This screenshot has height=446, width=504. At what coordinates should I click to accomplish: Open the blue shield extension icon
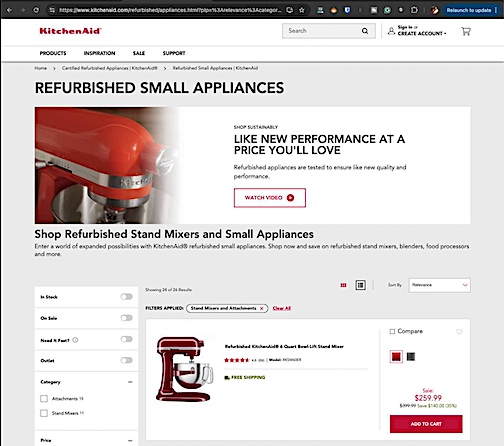347,10
